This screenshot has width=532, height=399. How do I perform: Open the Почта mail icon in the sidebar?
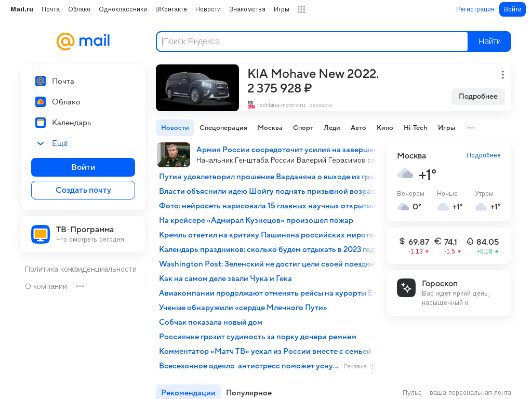pos(41,81)
